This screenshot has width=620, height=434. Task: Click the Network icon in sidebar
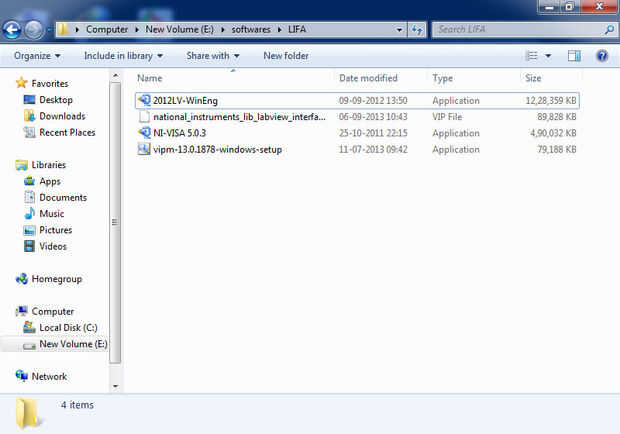point(21,376)
